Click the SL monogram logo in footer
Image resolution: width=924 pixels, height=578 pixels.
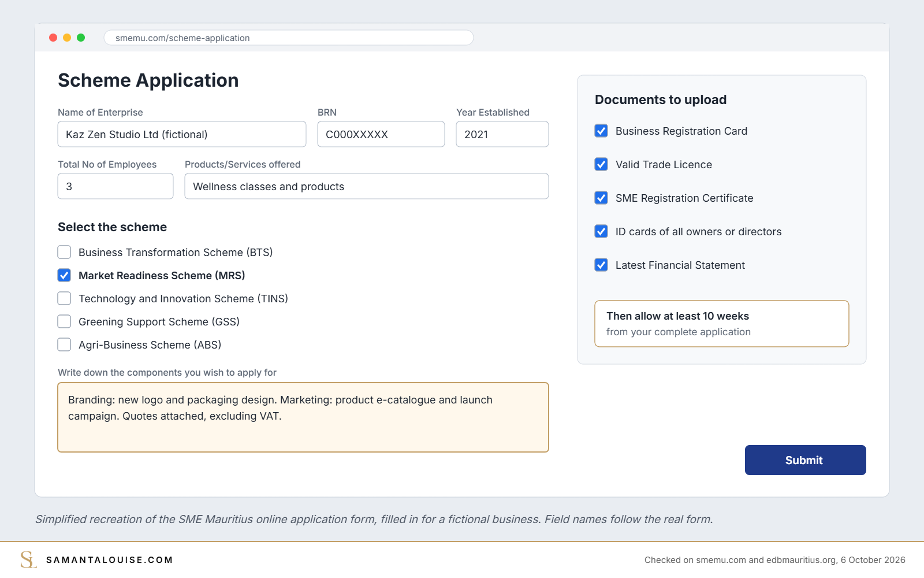click(x=28, y=560)
